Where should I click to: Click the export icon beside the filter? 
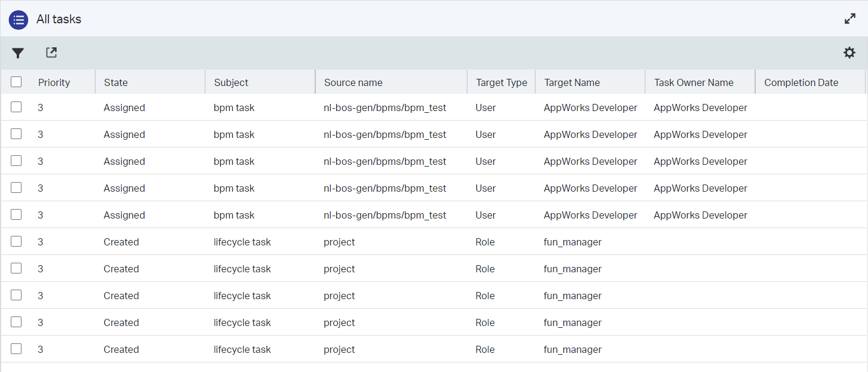tap(51, 53)
